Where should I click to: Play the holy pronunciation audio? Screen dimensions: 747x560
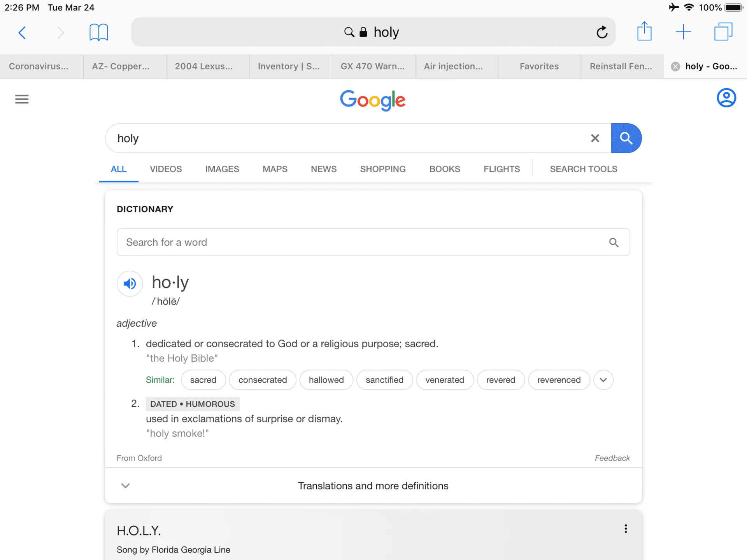[x=130, y=283]
